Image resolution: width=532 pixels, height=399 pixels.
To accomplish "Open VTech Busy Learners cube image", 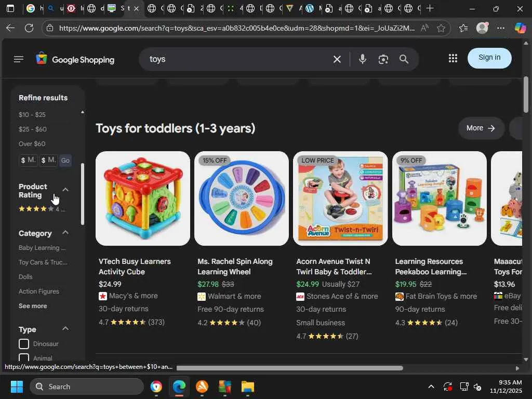I will coord(143,198).
